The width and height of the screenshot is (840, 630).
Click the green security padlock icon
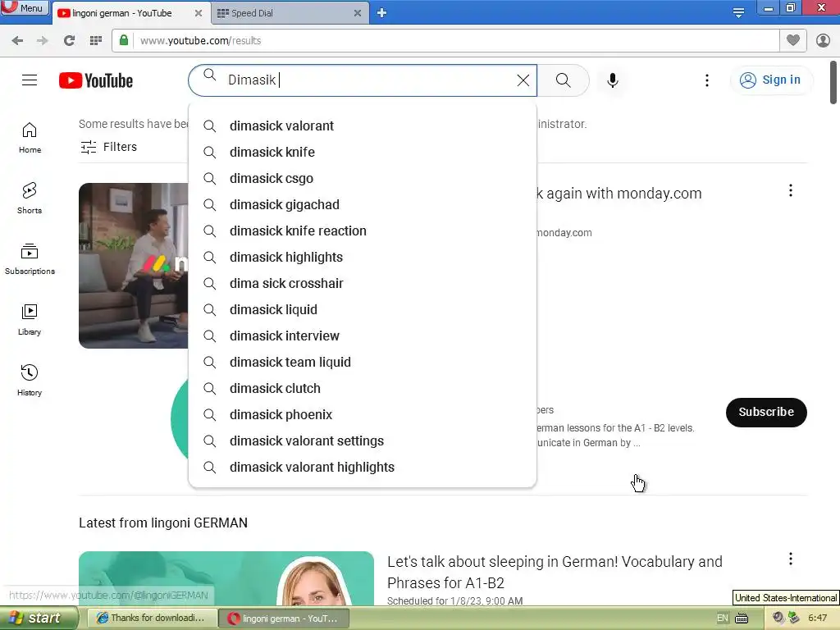pyautogui.click(x=124, y=41)
